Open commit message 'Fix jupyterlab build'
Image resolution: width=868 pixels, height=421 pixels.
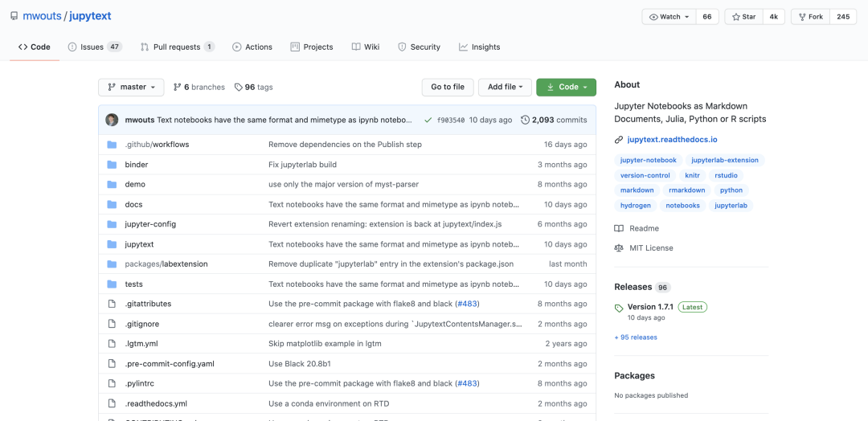302,165
